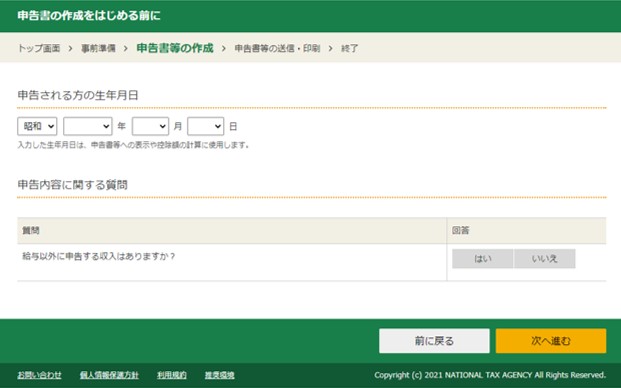621x388 pixels.
Task: Open the birth year dropdown
Action: pos(88,126)
